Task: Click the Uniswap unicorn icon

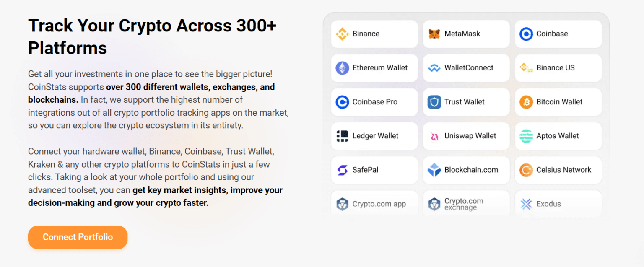Action: [434, 136]
